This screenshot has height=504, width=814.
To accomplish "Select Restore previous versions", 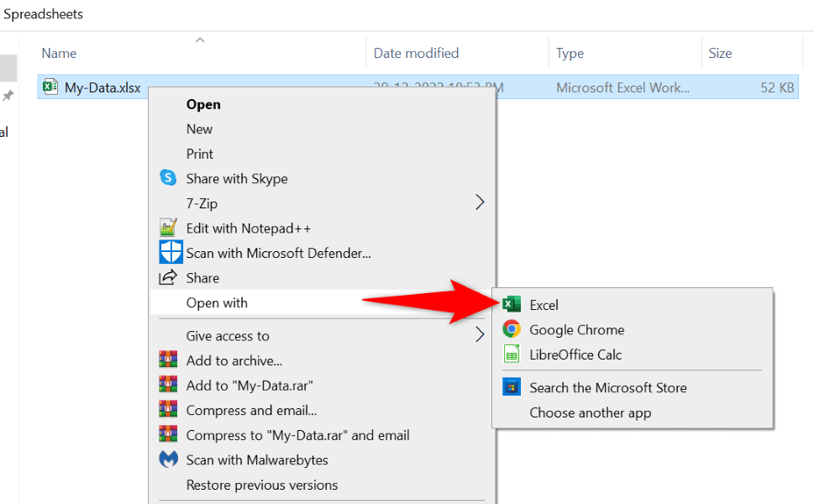I will point(261,485).
